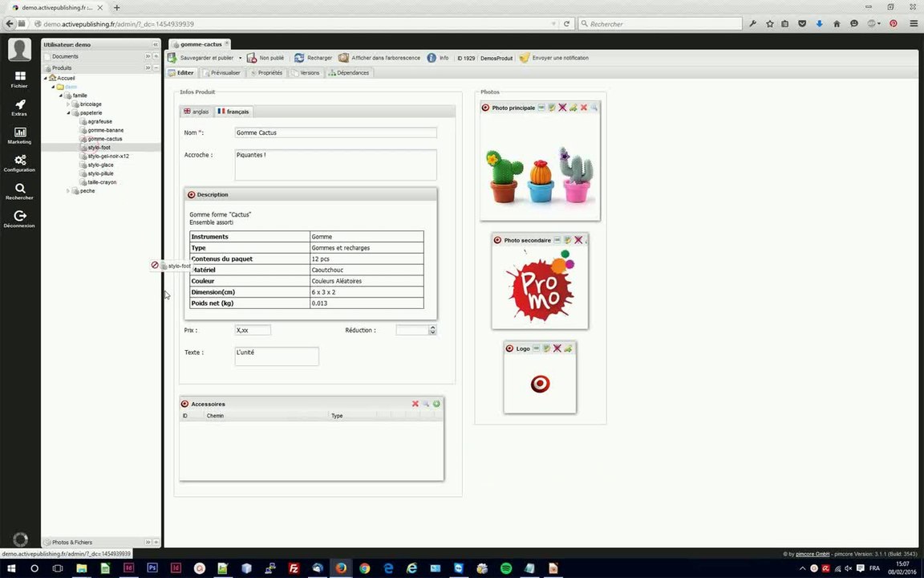Switch to the Dépendances tab
This screenshot has width=924, height=578.
coord(349,72)
